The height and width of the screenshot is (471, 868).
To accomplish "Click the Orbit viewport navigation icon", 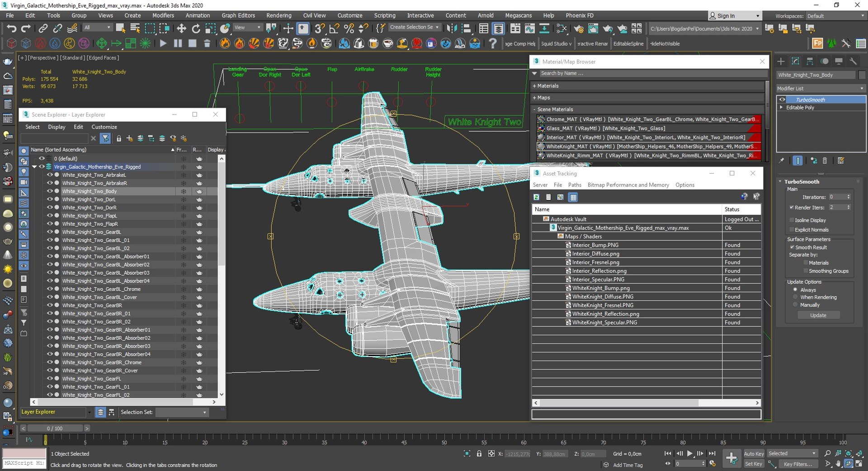I will pyautogui.click(x=849, y=464).
